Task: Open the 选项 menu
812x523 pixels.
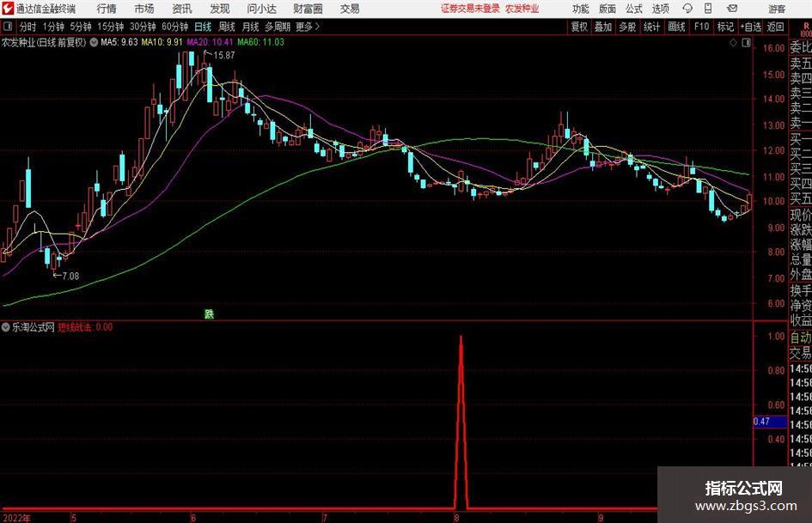Action: 661,9
